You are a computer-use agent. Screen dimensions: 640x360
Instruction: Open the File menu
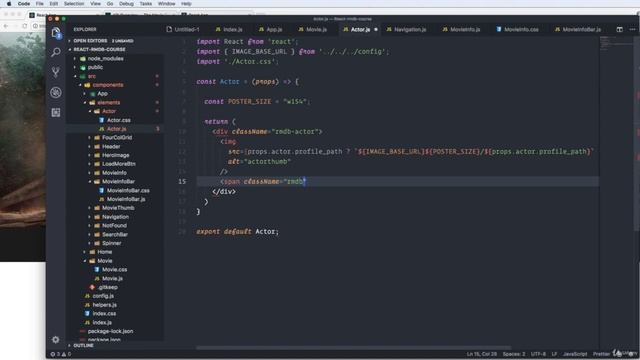click(x=40, y=4)
